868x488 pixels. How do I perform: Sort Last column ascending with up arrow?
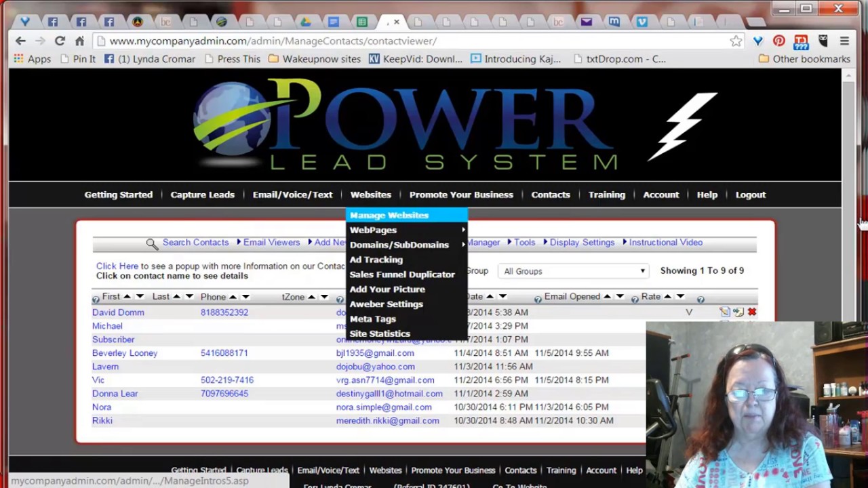point(176,297)
